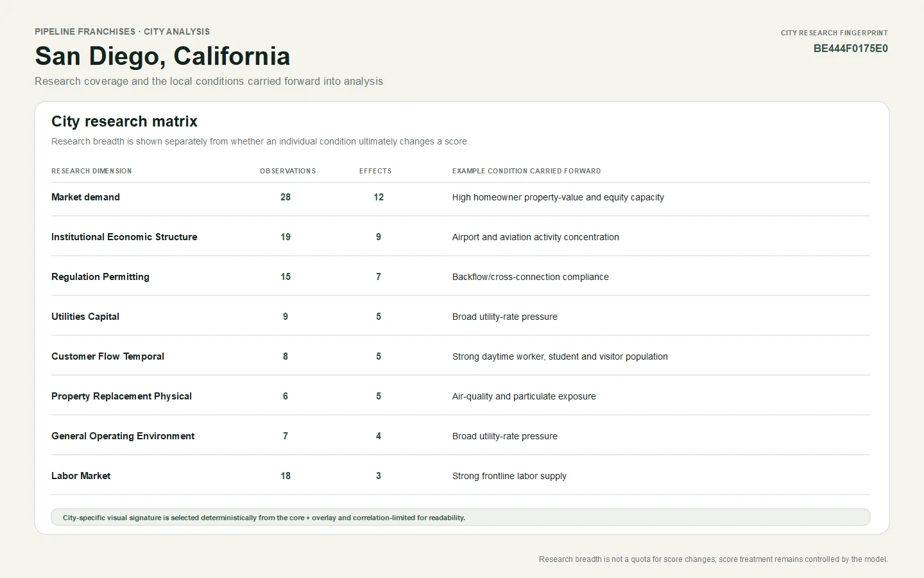Select the Labor Market row label

[x=81, y=476]
